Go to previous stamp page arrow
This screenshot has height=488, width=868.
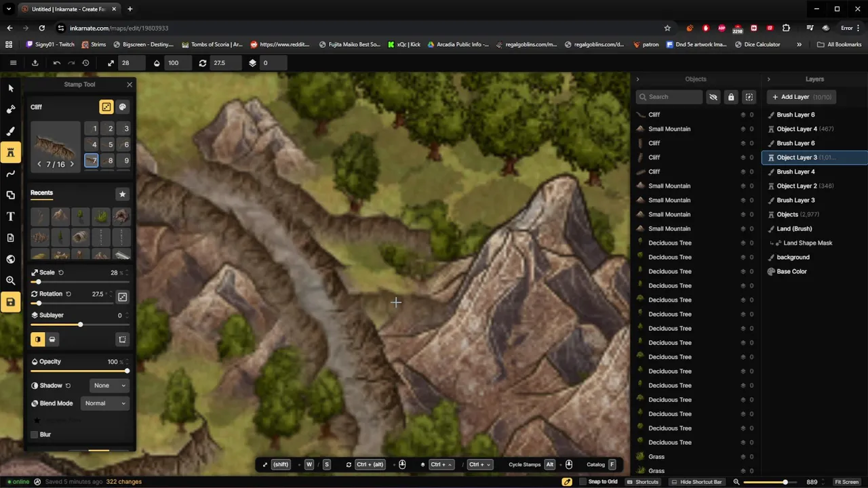pos(39,164)
